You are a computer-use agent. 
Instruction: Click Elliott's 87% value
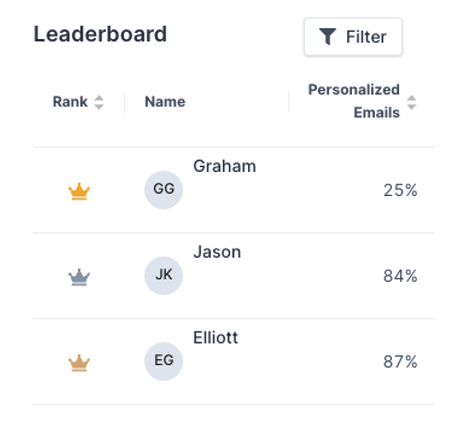400,362
